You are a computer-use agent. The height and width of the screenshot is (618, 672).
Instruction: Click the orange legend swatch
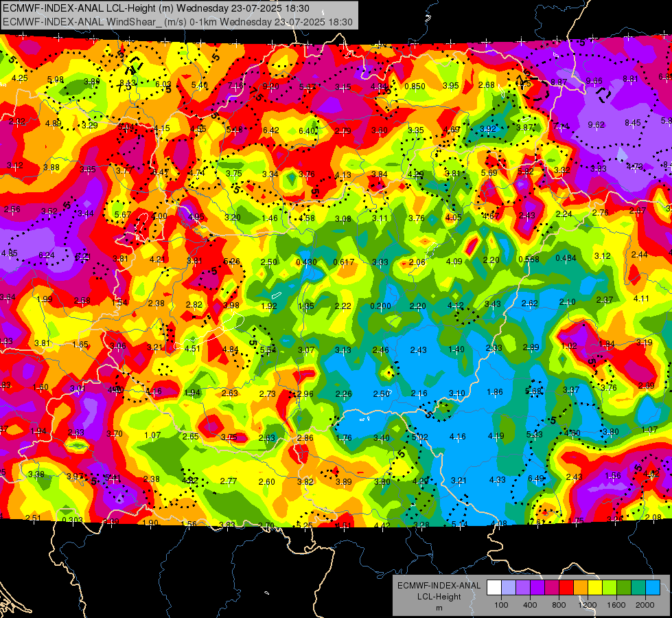[581, 588]
